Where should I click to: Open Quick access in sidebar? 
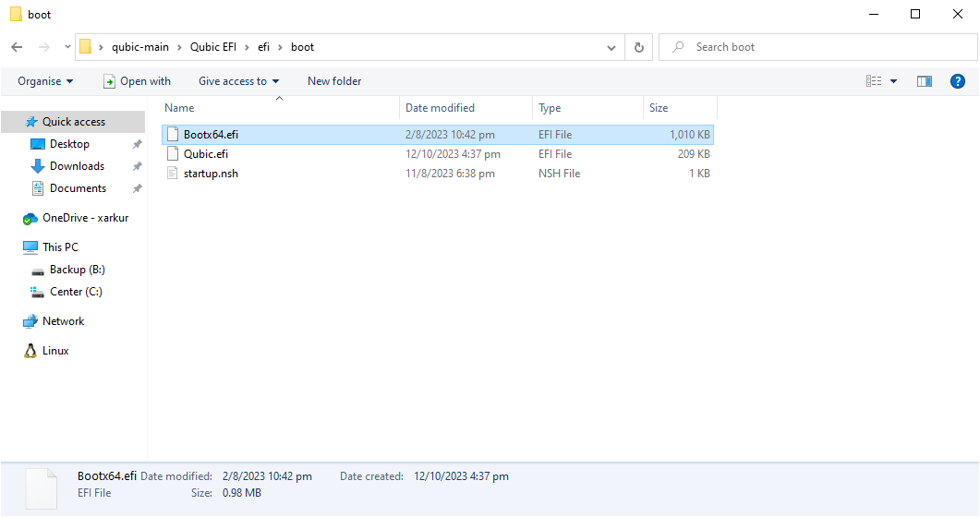pyautogui.click(x=73, y=122)
